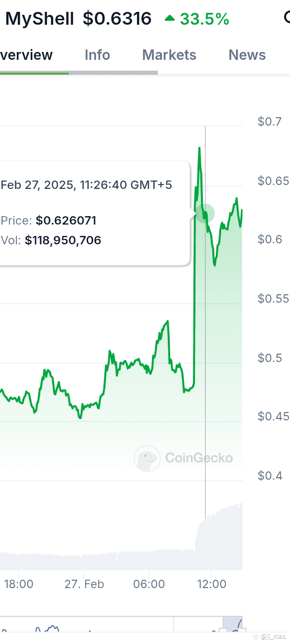Image resolution: width=290 pixels, height=644 pixels.
Task: Click the tooltip showing Feb 27 price details
Action: (89, 213)
